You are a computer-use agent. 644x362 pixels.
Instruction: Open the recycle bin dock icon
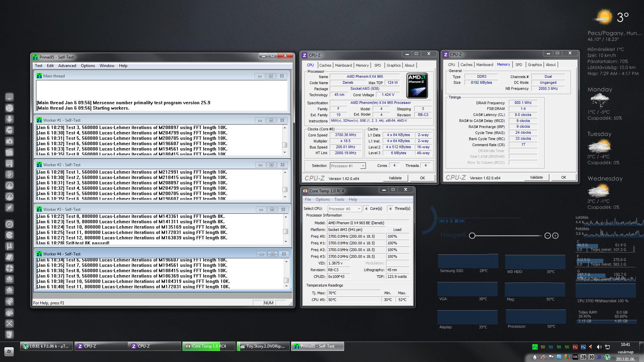(x=9, y=335)
